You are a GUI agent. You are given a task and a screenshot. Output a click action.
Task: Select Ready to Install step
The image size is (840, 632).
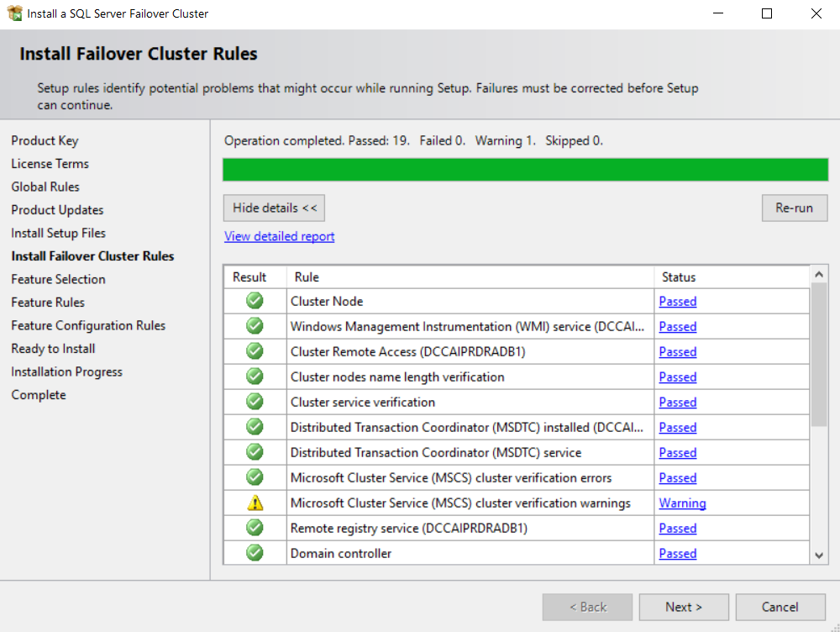53,349
